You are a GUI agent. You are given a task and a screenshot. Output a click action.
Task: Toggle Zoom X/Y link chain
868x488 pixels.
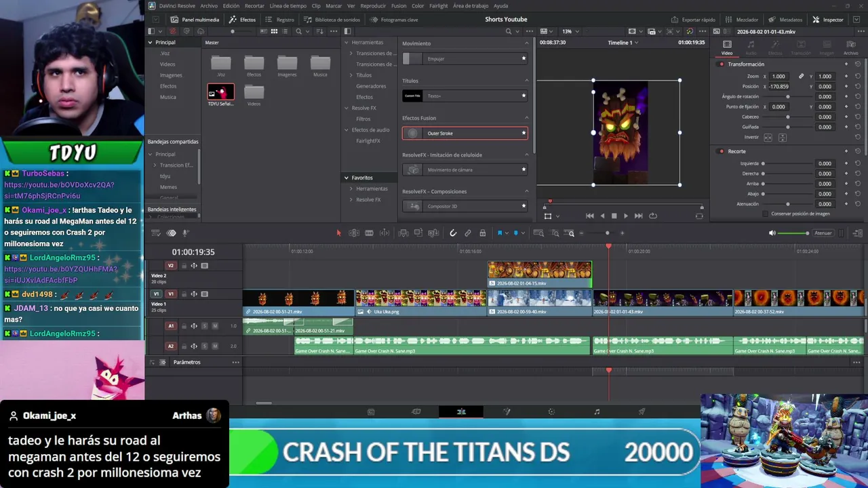801,77
